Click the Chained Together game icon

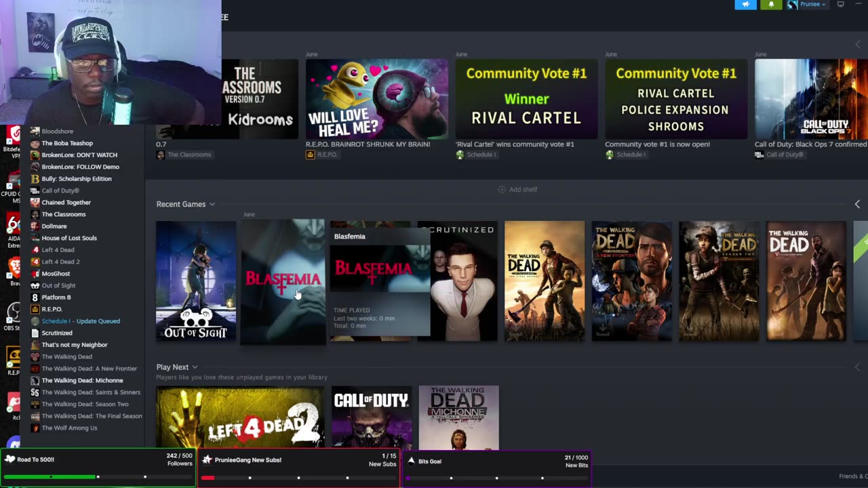(35, 203)
